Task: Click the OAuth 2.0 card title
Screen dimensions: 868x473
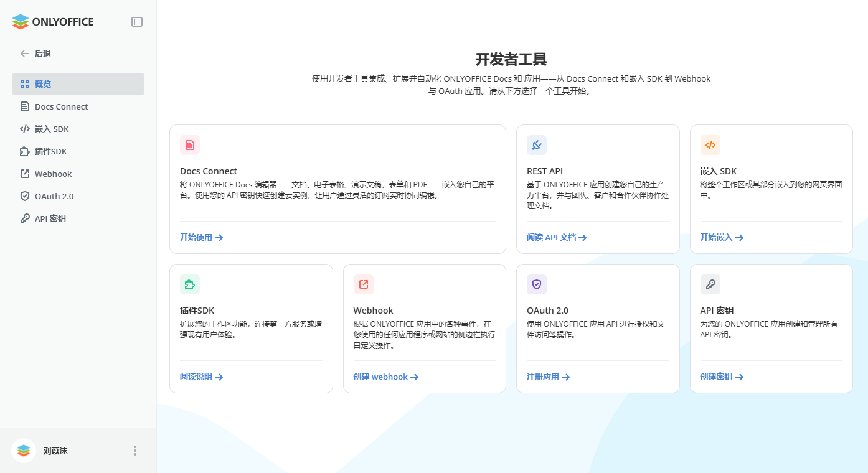Action: [547, 311]
